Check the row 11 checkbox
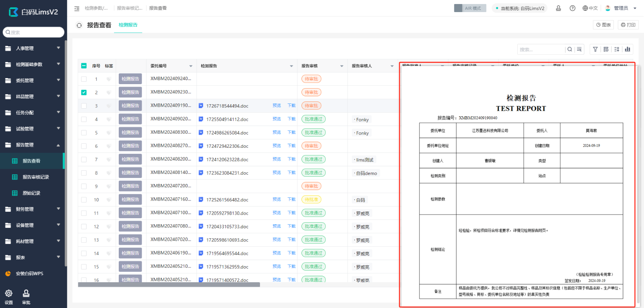The image size is (644, 308). pos(84,213)
